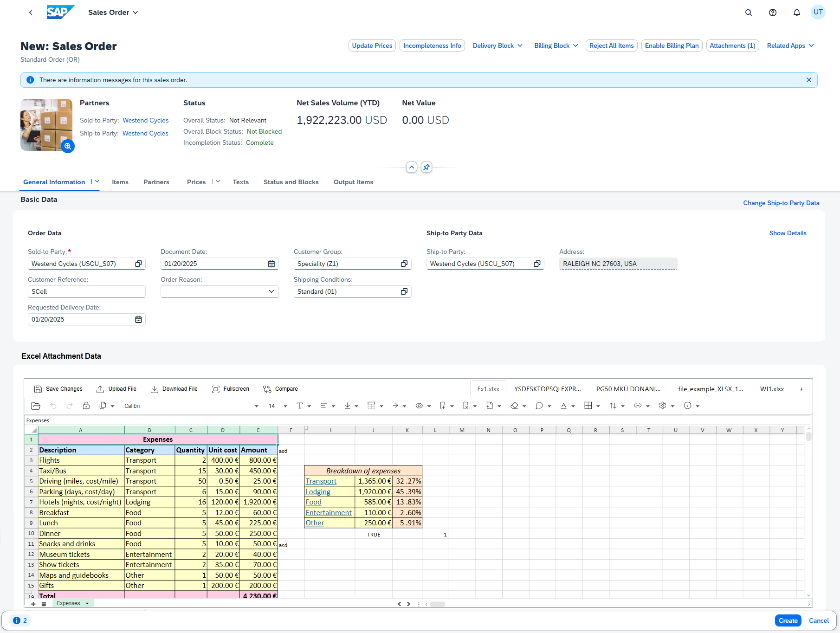Click the Customer Reference field containing SCell
Image resolution: width=840 pixels, height=633 pixels.
click(87, 291)
